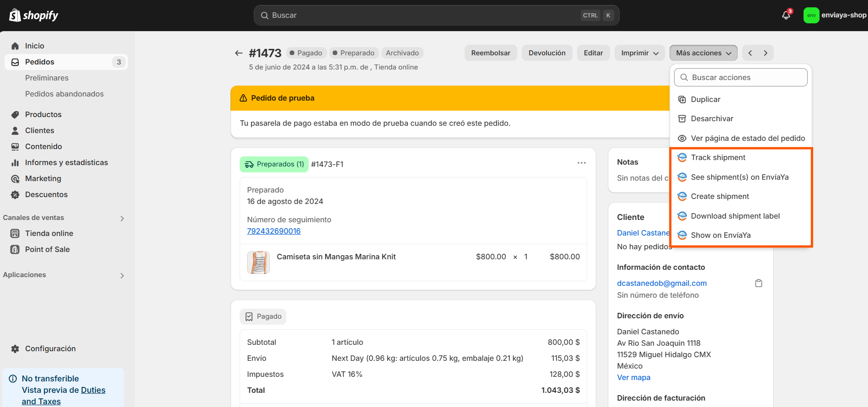This screenshot has height=407, width=868.
Task: Choose Create shipment action
Action: (x=740, y=196)
